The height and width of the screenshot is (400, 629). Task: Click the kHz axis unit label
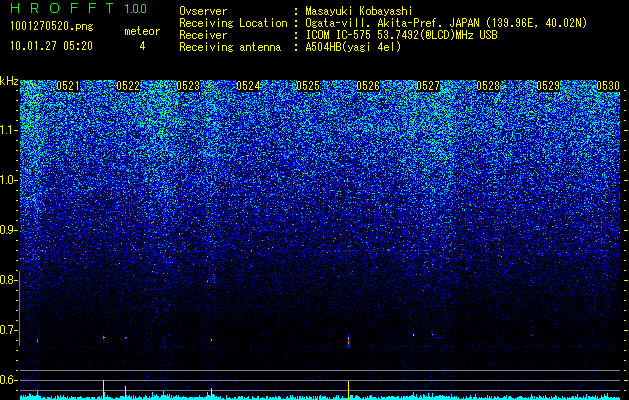[9, 81]
